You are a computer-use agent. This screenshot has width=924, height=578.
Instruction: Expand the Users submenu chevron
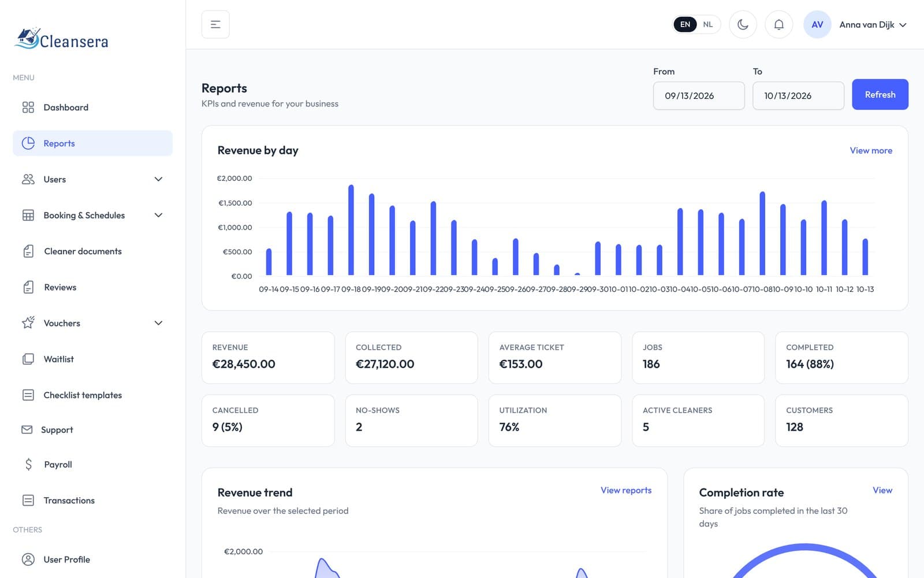[x=158, y=179]
